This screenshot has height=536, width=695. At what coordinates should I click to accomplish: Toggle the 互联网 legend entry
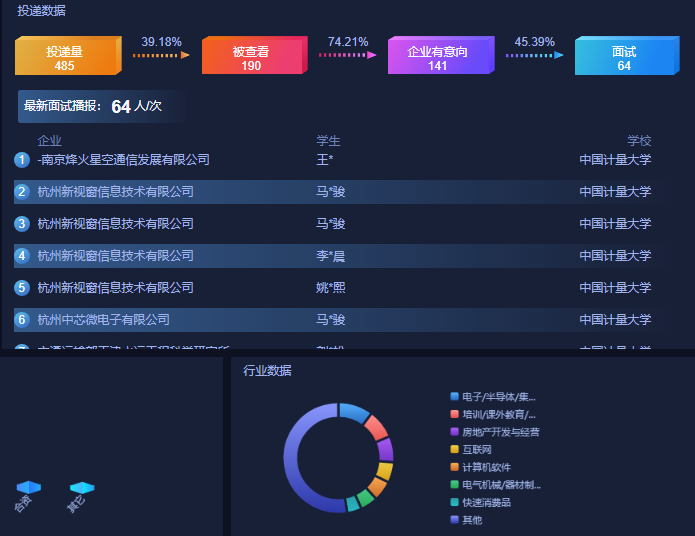pos(476,450)
